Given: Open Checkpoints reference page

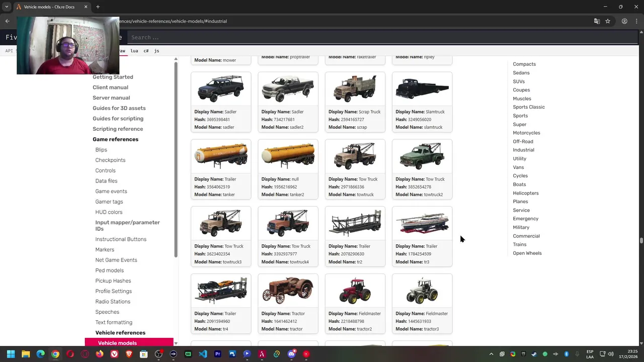Looking at the screenshot, I should click(110, 160).
